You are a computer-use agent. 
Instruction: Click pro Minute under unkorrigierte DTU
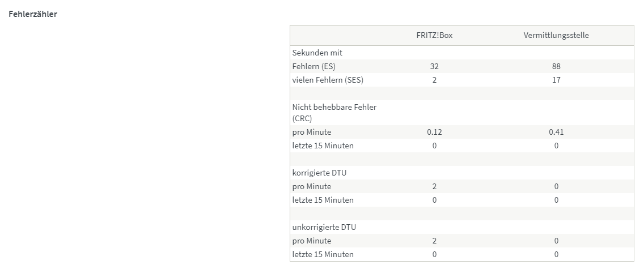tap(312, 241)
